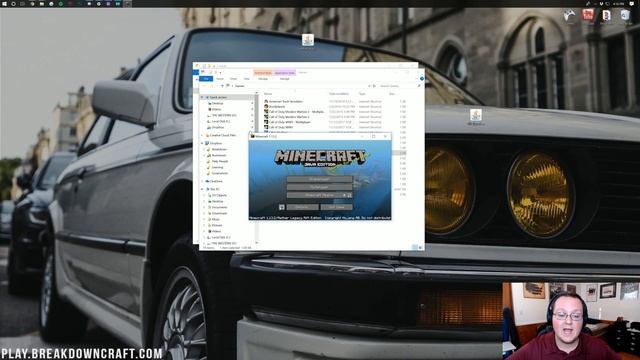This screenshot has height=360, width=640.
Task: Collapse the Quick access tree node
Action: (x=202, y=98)
